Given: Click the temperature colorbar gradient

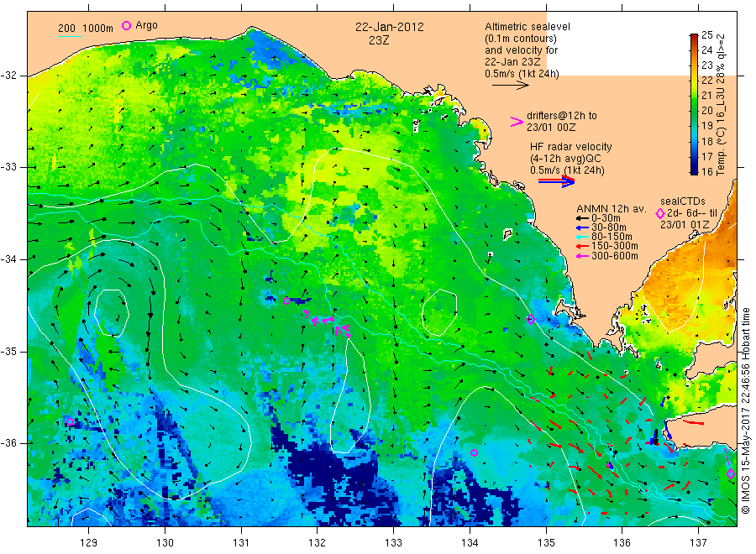Looking at the screenshot, I should [694, 103].
